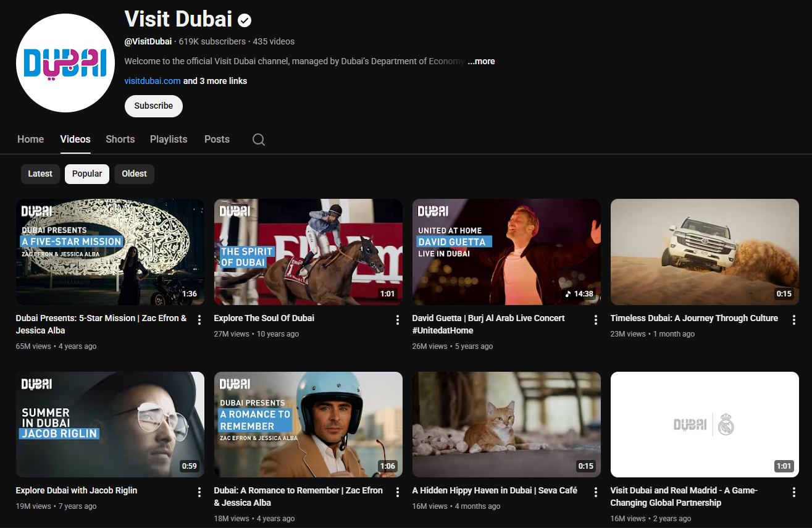Click the '14:38' duration badge on David Guetta
Image resolution: width=812 pixels, height=528 pixels.
(x=579, y=294)
